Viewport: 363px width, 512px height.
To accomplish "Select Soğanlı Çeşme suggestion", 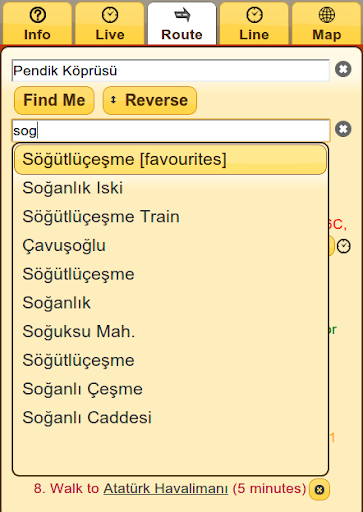I will (170, 389).
